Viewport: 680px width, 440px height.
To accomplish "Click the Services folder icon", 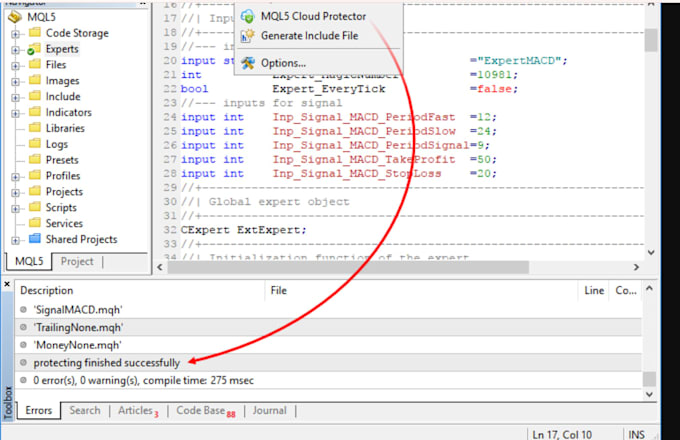I will (35, 223).
